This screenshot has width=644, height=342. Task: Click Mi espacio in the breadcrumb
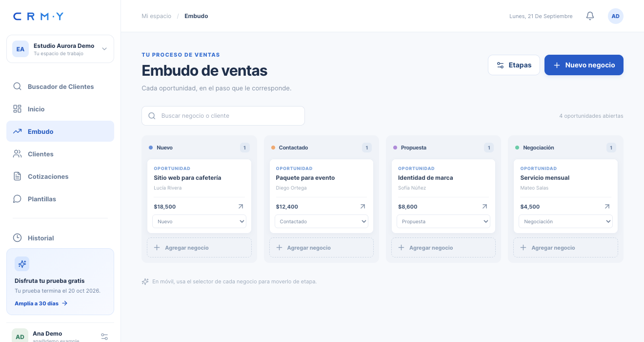point(157,16)
